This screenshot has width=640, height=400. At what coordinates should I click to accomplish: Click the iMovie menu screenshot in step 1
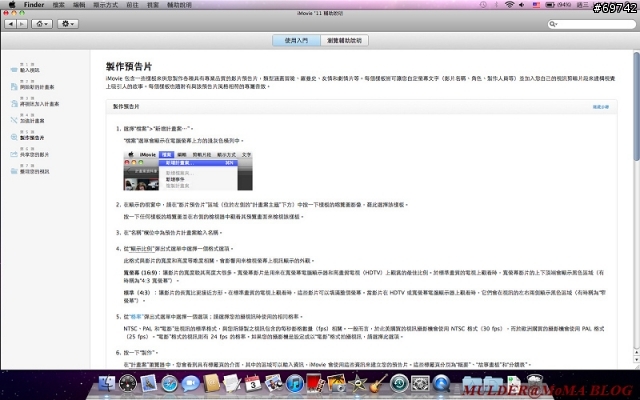[188, 171]
